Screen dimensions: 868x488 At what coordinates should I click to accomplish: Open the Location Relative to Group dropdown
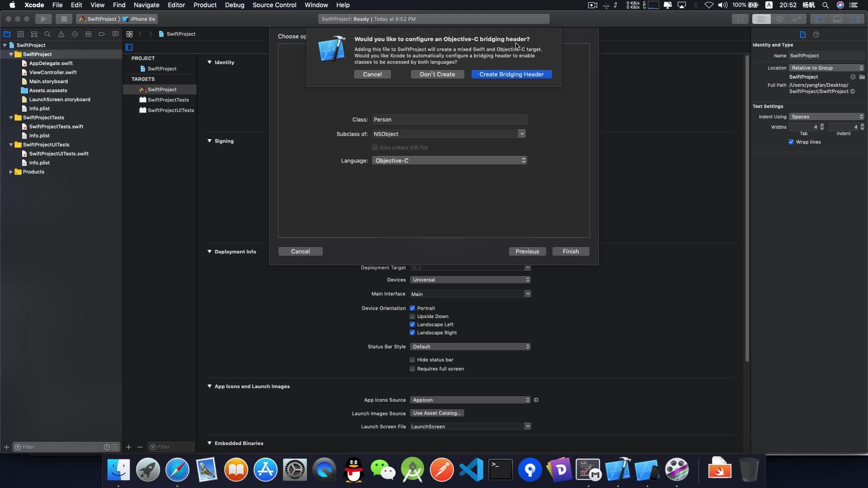[826, 68]
